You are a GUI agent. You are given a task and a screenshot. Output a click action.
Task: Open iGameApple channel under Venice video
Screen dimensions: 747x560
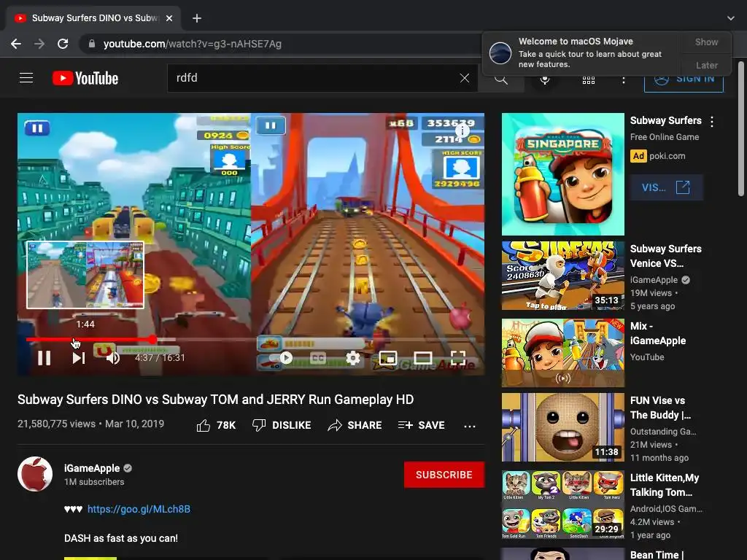[654, 280]
